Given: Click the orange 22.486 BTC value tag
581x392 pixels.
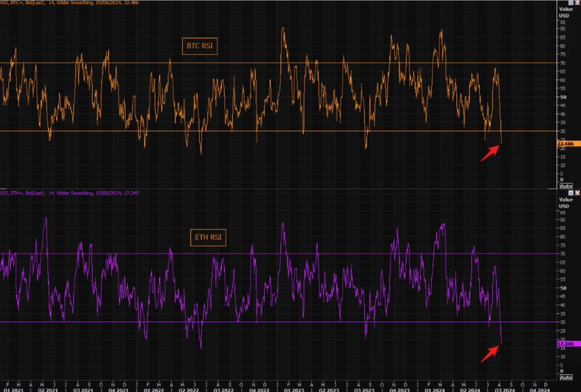Looking at the screenshot, I should [568, 144].
